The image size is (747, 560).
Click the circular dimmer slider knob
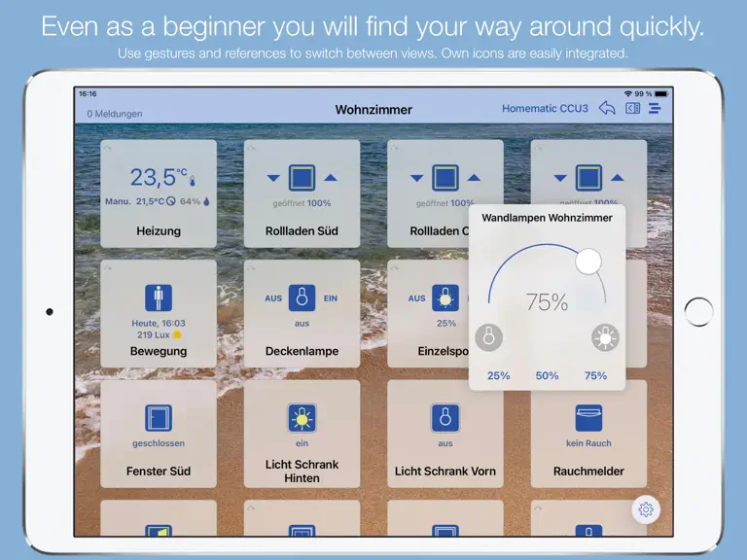588,262
